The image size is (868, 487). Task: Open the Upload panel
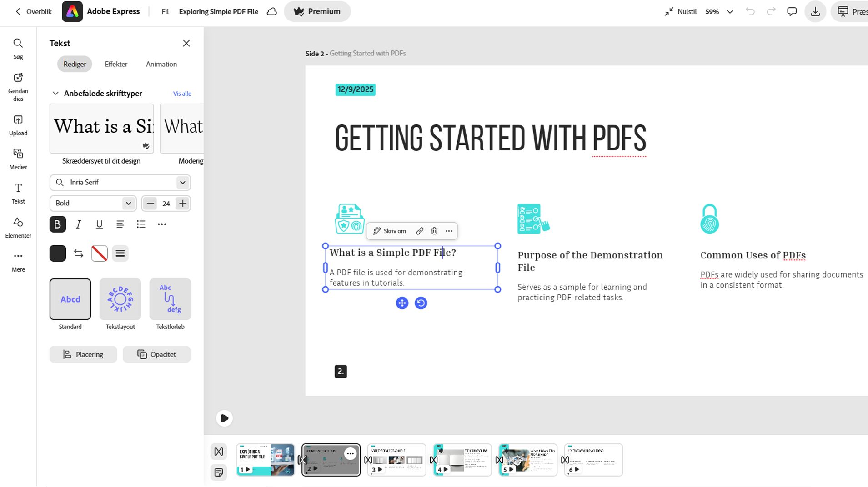point(18,125)
